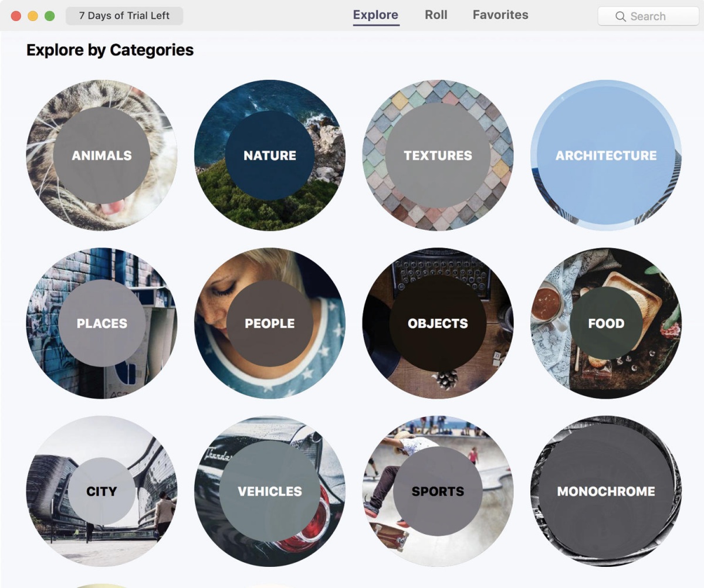Open the Places category
This screenshot has height=588, width=704.
click(x=101, y=323)
